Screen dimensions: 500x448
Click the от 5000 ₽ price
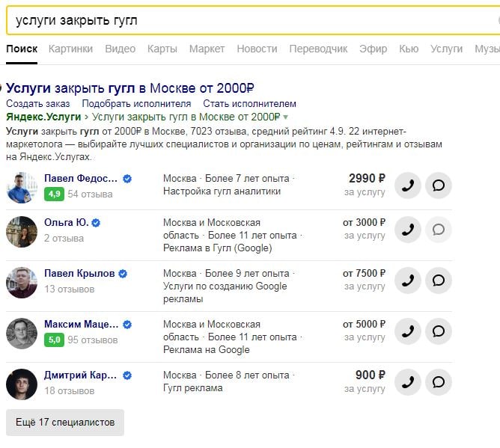click(365, 325)
